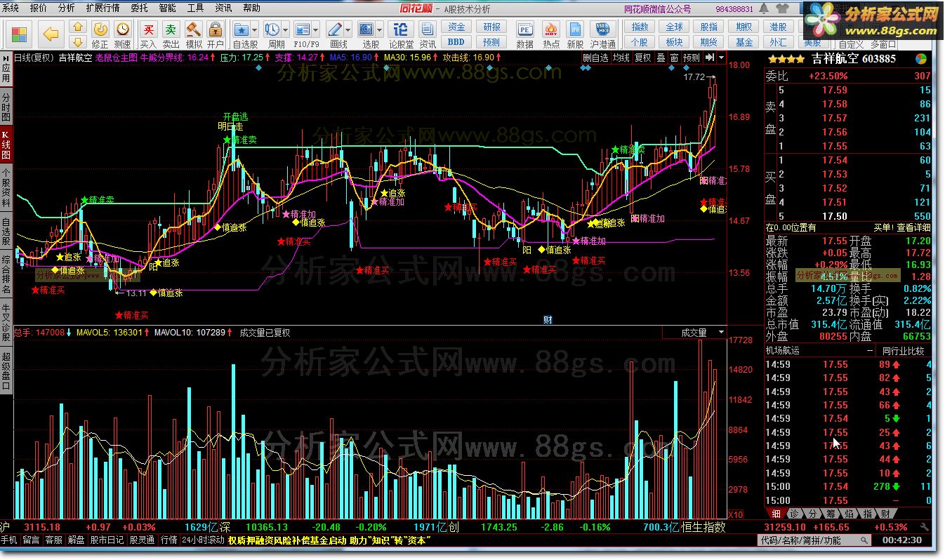Click the 开户 open account icon
Image resolution: width=945 pixels, height=560 pixels.
[x=216, y=34]
